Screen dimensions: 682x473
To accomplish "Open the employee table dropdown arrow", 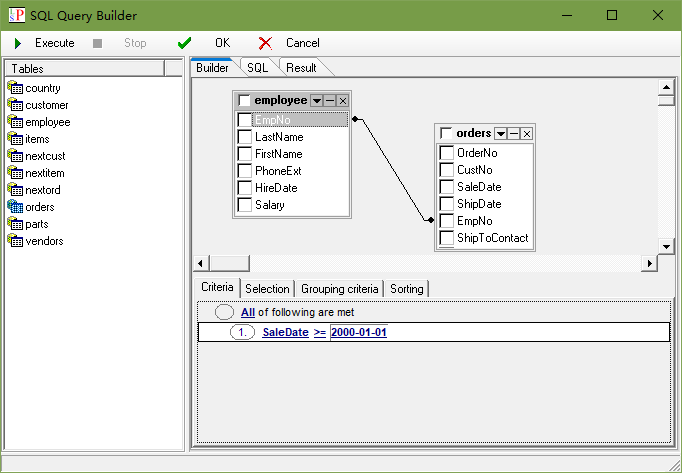I will coord(316,101).
